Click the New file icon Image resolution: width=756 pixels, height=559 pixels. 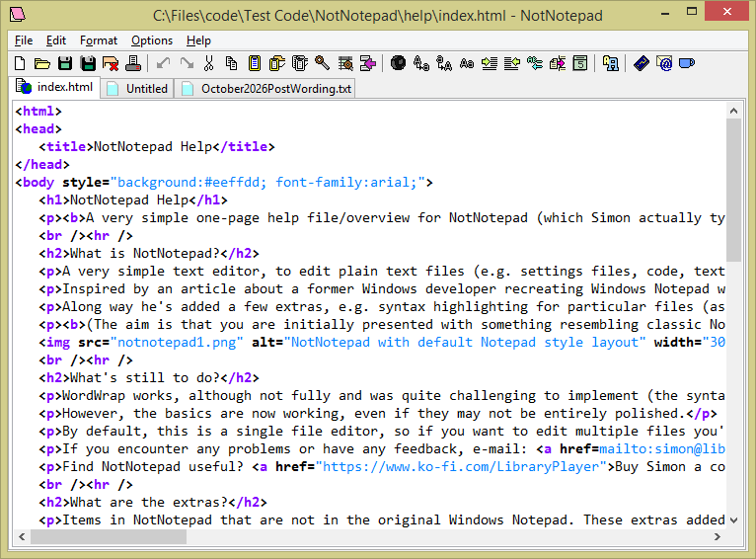point(20,63)
